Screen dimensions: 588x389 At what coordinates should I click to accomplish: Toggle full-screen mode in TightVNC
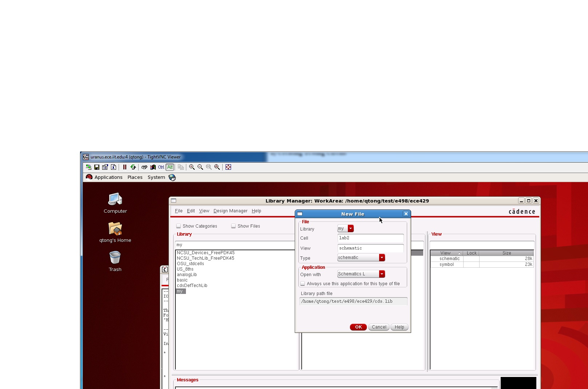pyautogui.click(x=229, y=167)
